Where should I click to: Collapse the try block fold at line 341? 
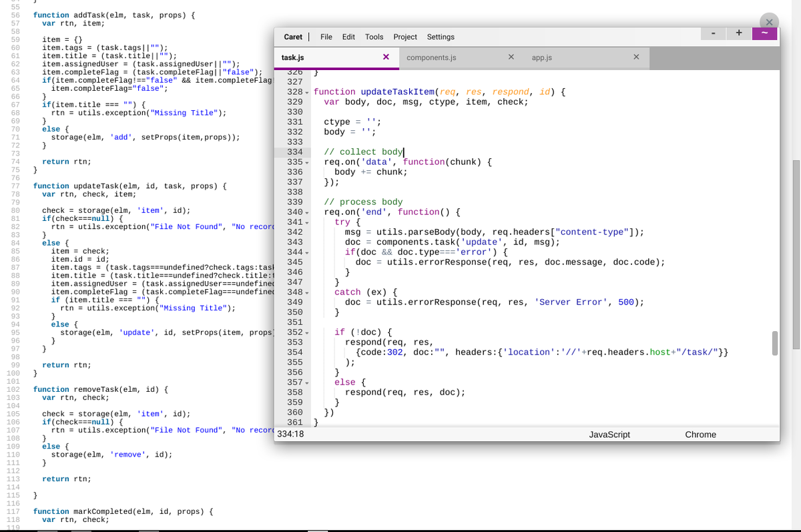click(307, 222)
